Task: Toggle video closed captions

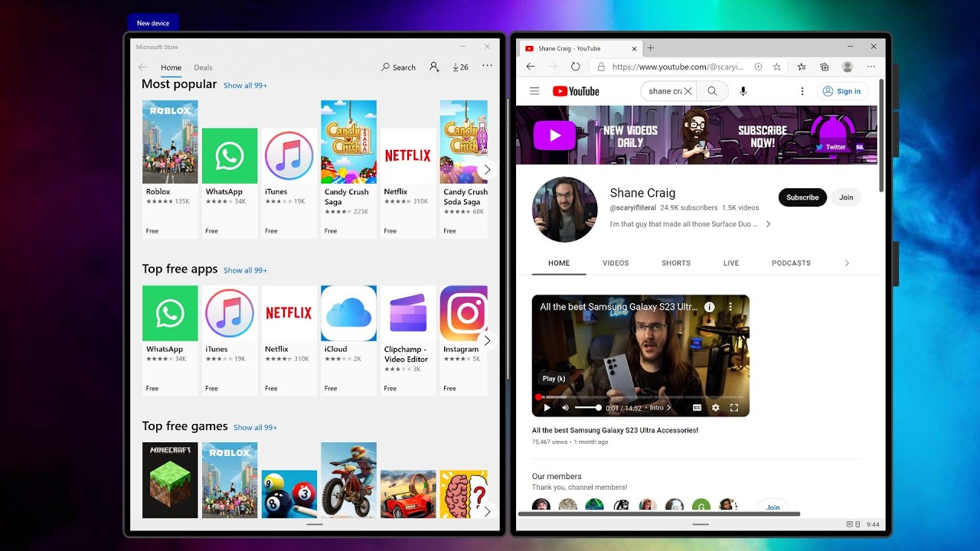Action: pyautogui.click(x=697, y=408)
